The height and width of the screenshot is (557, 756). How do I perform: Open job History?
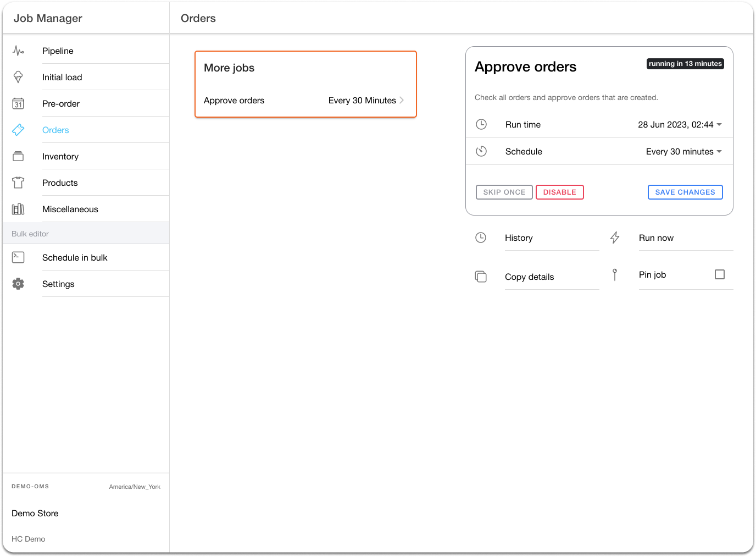tap(519, 238)
